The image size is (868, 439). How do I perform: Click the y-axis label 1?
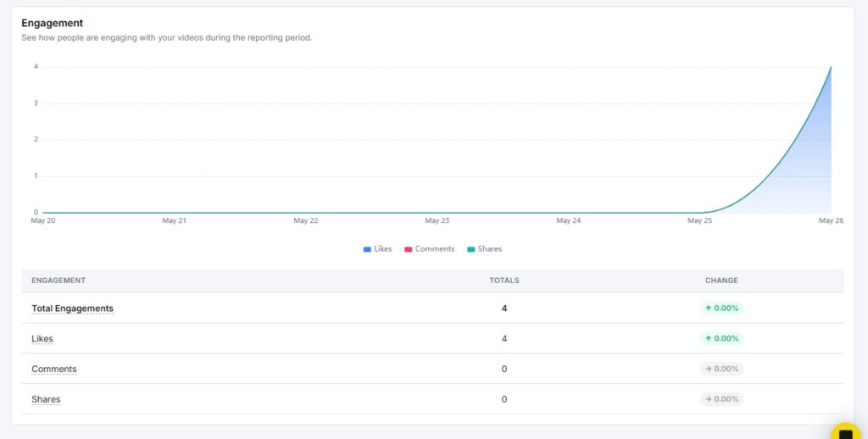tap(36, 175)
